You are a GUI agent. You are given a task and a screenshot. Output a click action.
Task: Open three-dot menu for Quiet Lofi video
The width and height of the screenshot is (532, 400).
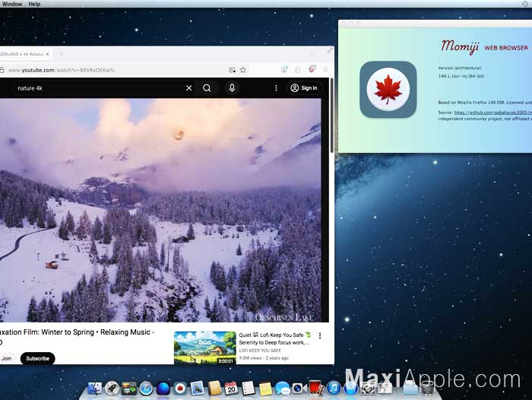point(320,336)
